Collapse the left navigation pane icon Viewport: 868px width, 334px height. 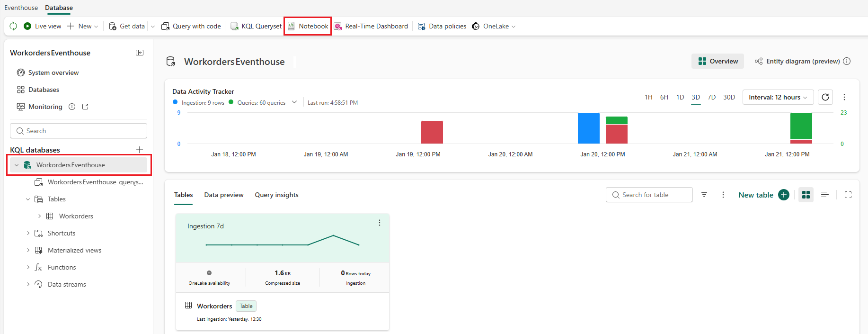click(x=140, y=53)
